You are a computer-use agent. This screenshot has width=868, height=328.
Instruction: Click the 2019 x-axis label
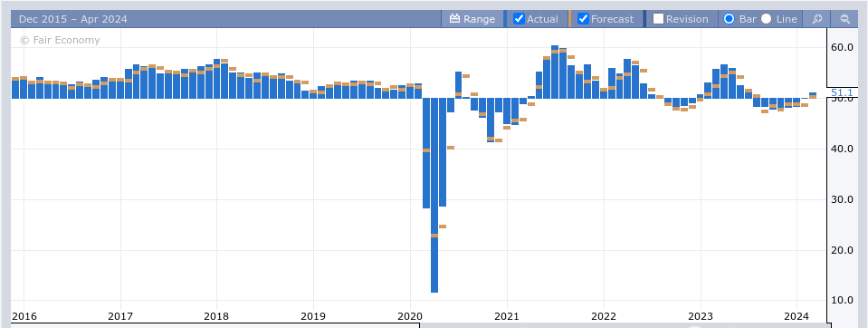coord(313,316)
